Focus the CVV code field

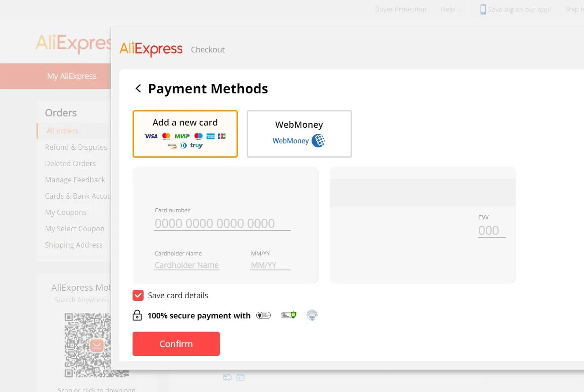[x=492, y=230]
